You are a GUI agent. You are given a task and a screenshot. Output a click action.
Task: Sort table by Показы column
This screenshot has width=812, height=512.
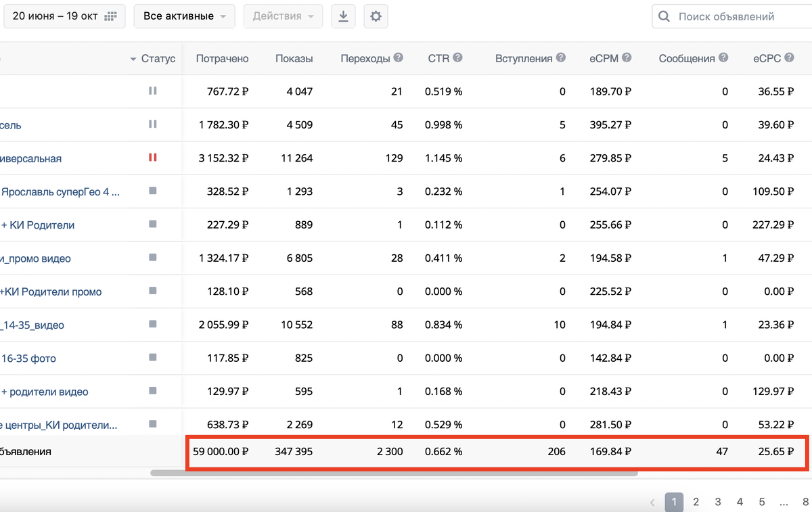coord(294,59)
